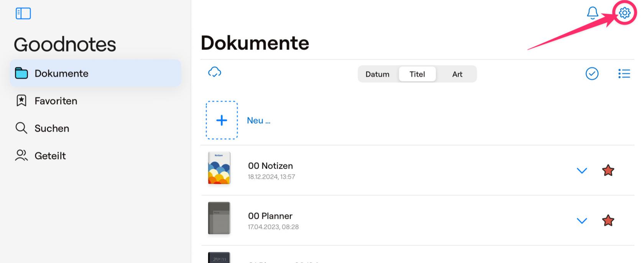Open the 00 Planner document title
Screen dimensions: 644x263
(x=270, y=216)
